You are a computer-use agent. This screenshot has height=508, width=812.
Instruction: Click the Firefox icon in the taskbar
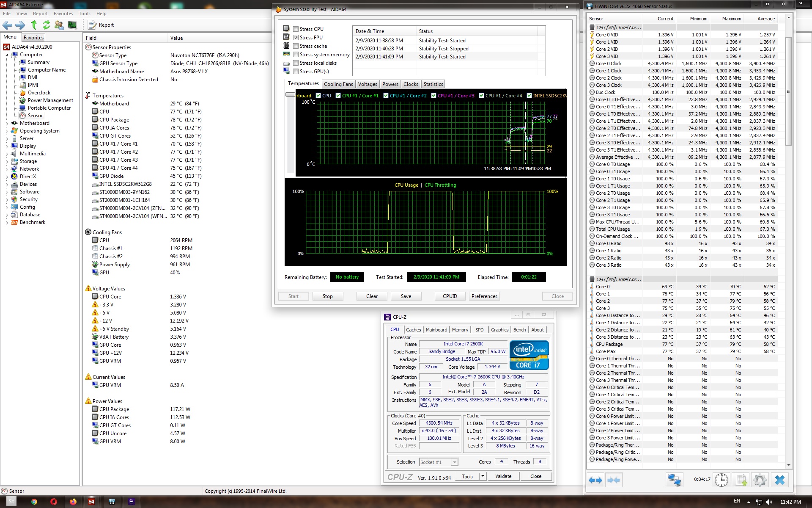tap(73, 502)
